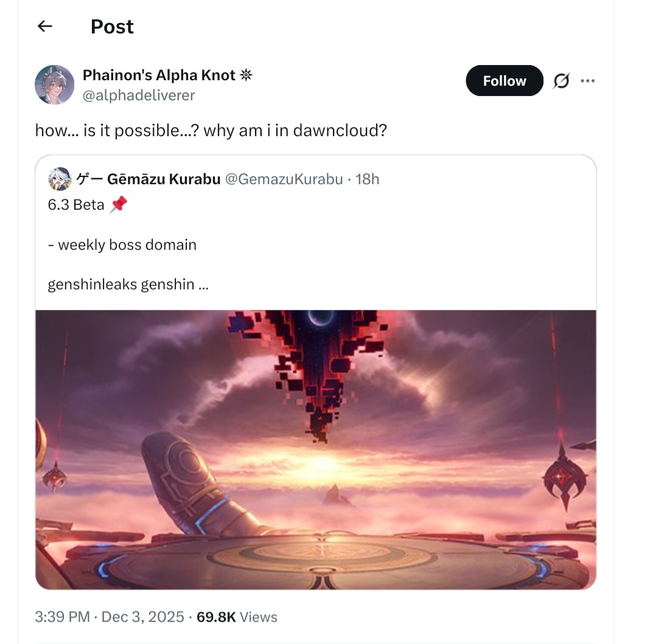Click the 6.3 Beta quoted post text
The width and height of the screenshot is (653, 644).
point(76,205)
